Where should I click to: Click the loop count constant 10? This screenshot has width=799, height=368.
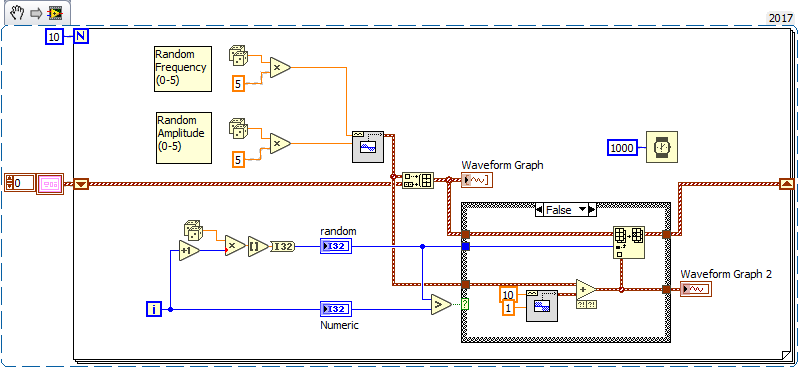point(55,37)
